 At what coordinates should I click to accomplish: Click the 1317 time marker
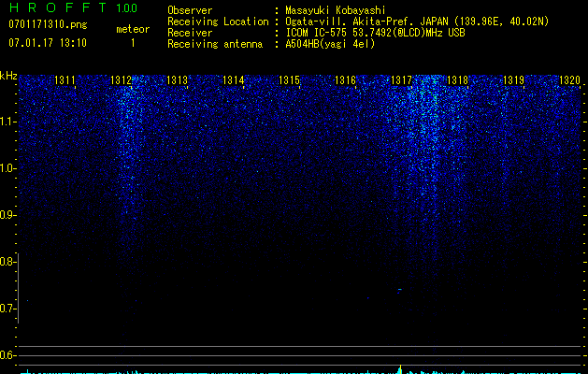coord(401,80)
